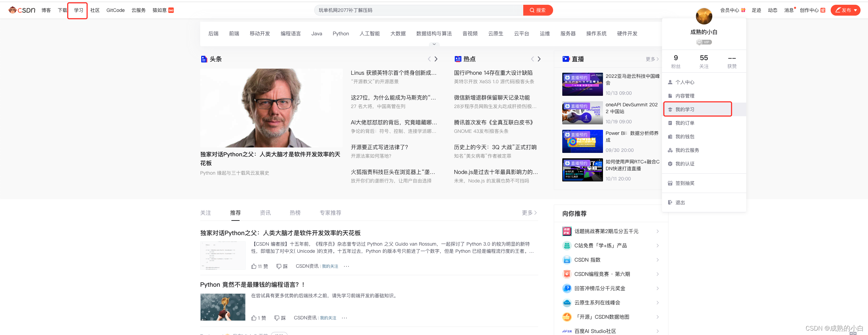This screenshot has width=868, height=335.
Task: Open the 足迹 link
Action: pyautogui.click(x=756, y=10)
